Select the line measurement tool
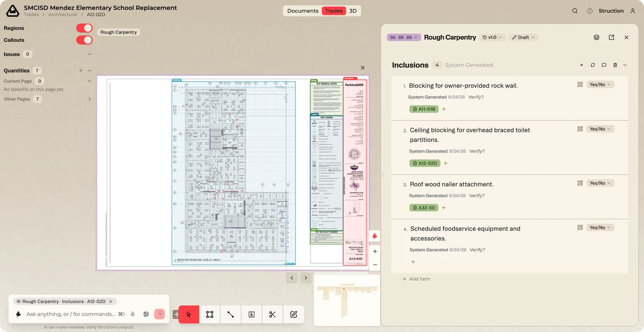 tap(231, 314)
